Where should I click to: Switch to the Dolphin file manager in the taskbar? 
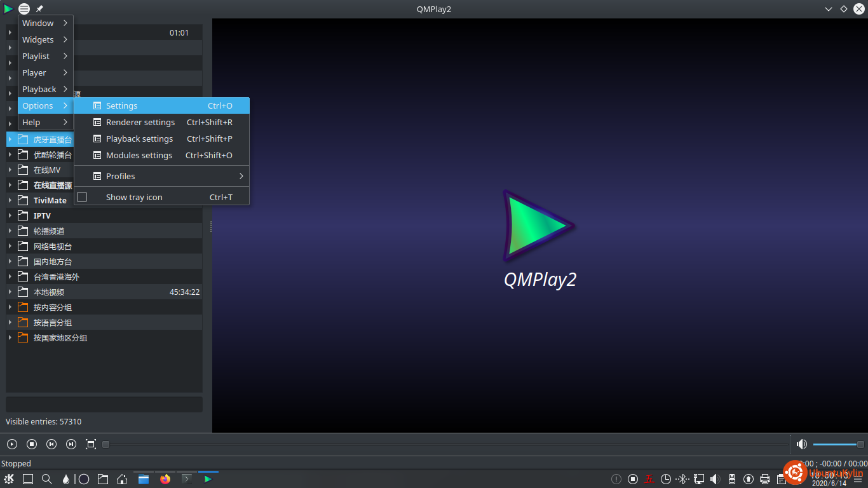144,479
